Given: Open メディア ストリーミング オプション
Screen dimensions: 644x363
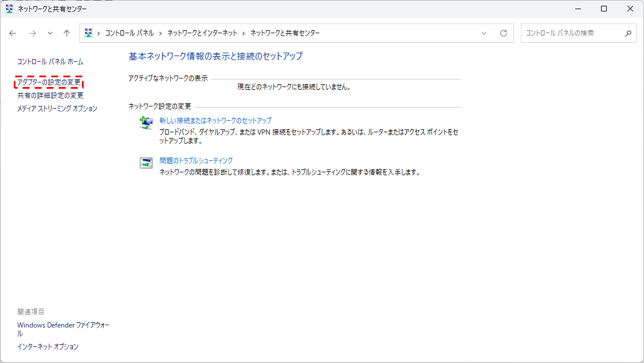Looking at the screenshot, I should (57, 108).
